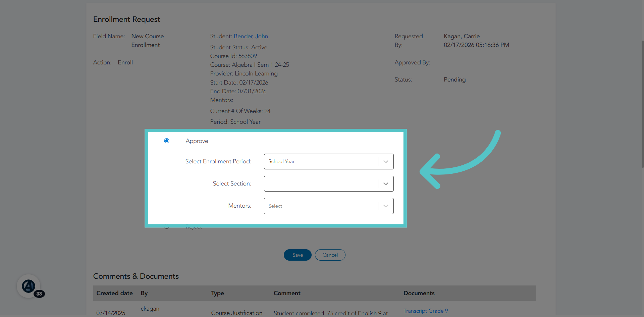Click the Enrollment Request heading
Image resolution: width=644 pixels, height=317 pixels.
(x=126, y=19)
